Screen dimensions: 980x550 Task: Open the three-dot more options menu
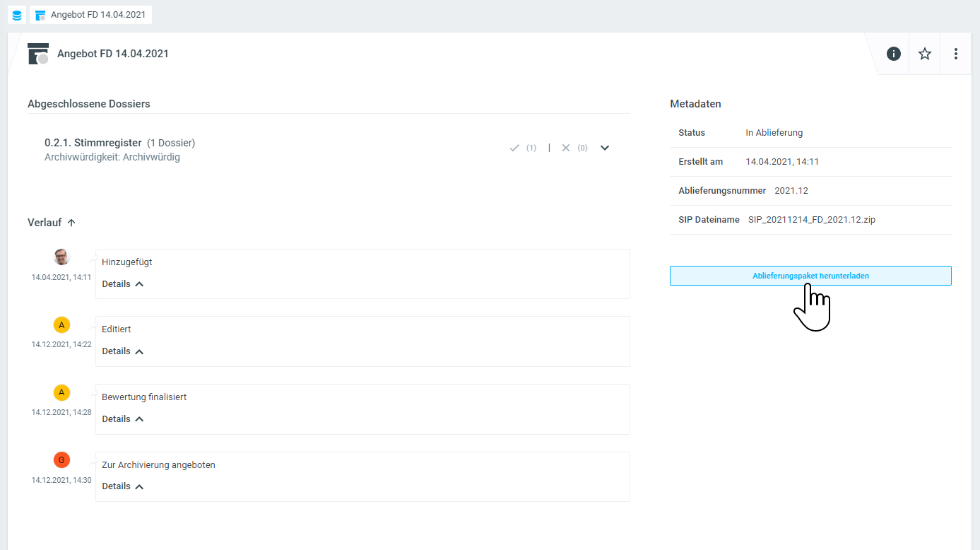point(956,54)
